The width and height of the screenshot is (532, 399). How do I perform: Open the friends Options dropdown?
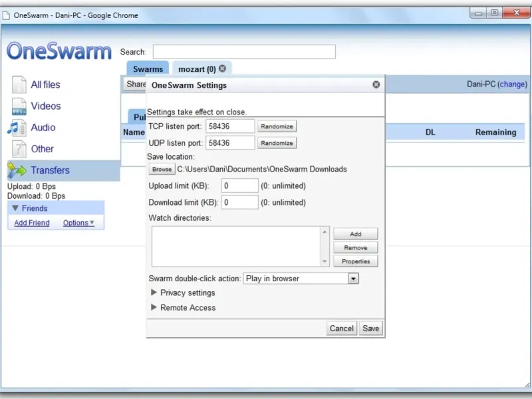[x=78, y=223]
